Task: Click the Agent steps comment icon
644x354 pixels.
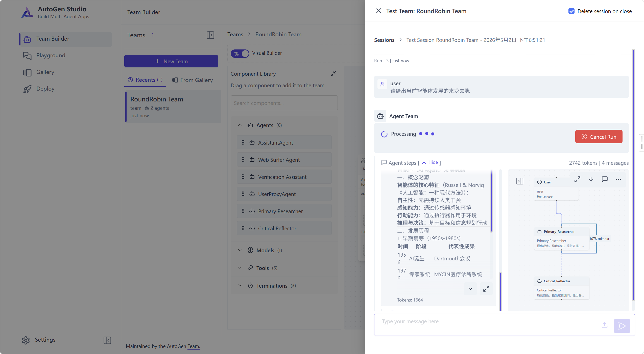Action: (x=384, y=162)
